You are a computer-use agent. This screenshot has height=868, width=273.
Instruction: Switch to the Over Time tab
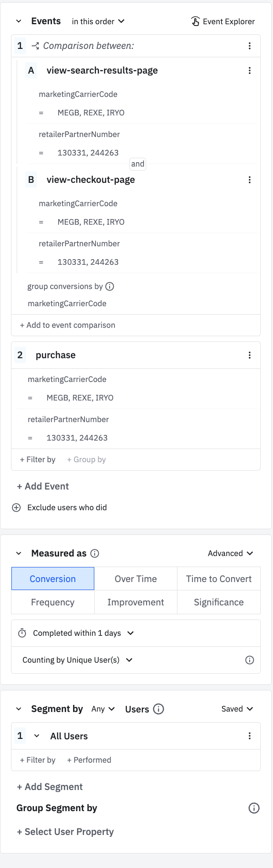(x=136, y=579)
